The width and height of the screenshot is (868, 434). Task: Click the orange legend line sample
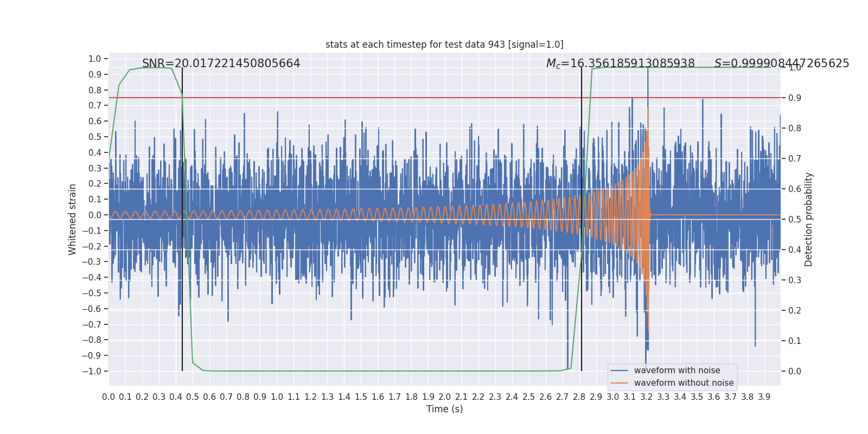click(x=619, y=383)
